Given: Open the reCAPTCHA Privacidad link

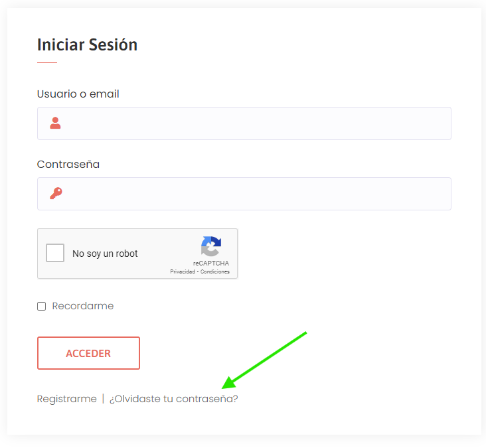Looking at the screenshot, I should pyautogui.click(x=183, y=271).
